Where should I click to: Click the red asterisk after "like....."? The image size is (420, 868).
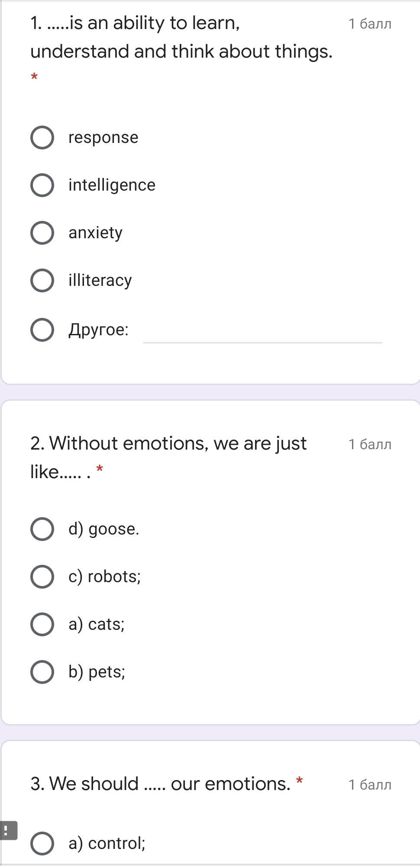pyautogui.click(x=100, y=469)
